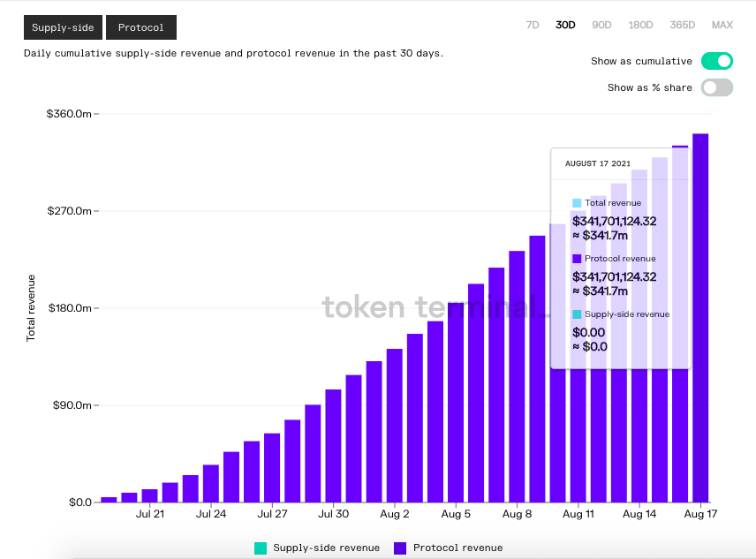Switch to the 90D time range
The width and height of the screenshot is (756, 559).
(601, 25)
